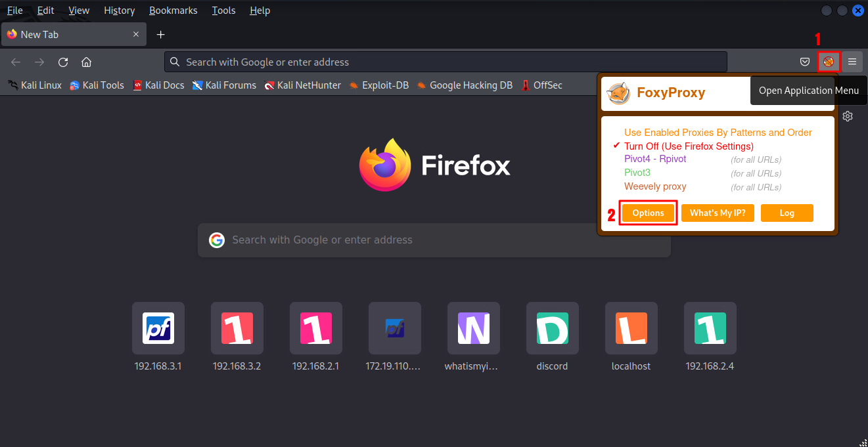This screenshot has width=868, height=447.
Task: Close the New Tab tab
Action: [136, 34]
